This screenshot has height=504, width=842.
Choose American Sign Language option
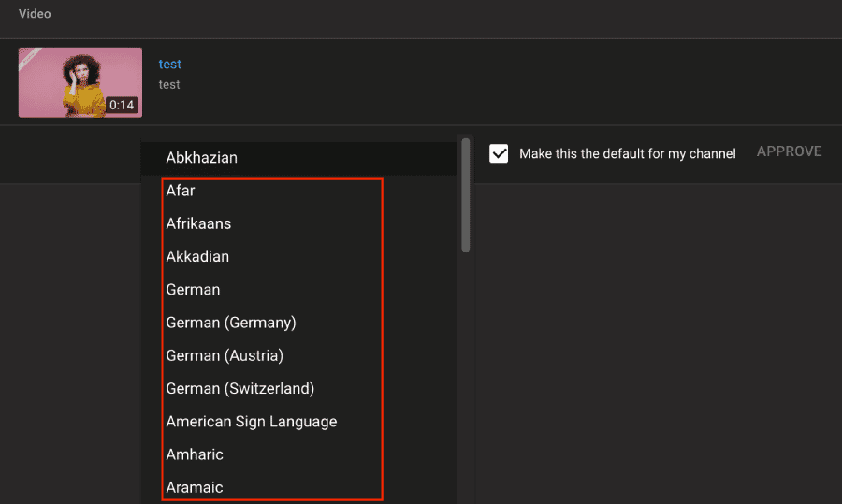point(299,422)
